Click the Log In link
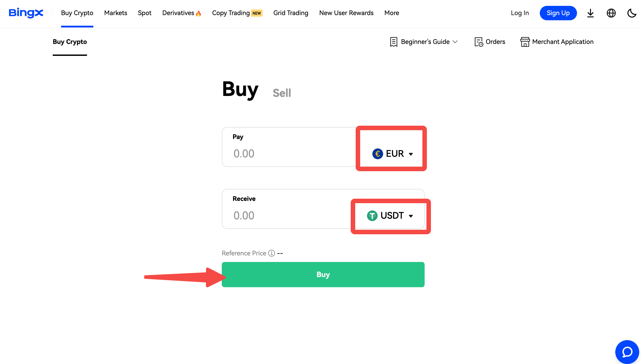Screen dimensions: 641x364 520,13
